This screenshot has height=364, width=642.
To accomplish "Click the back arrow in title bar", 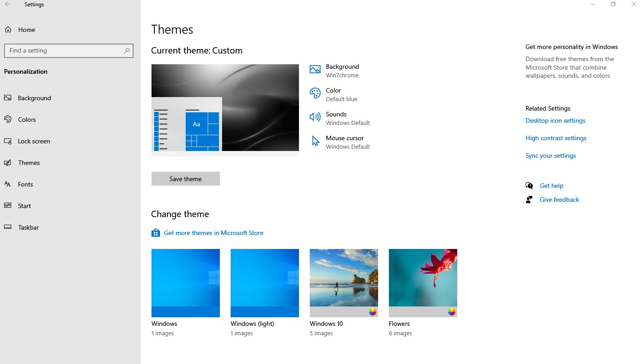I will tap(8, 4).
